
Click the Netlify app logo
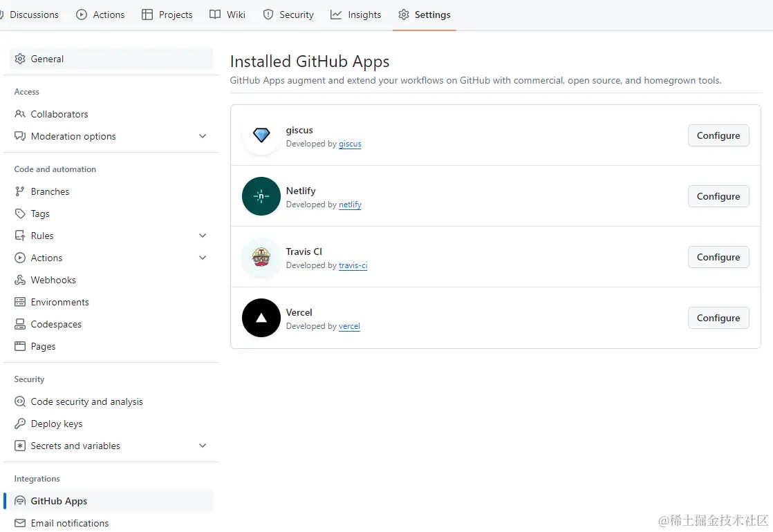(x=261, y=196)
